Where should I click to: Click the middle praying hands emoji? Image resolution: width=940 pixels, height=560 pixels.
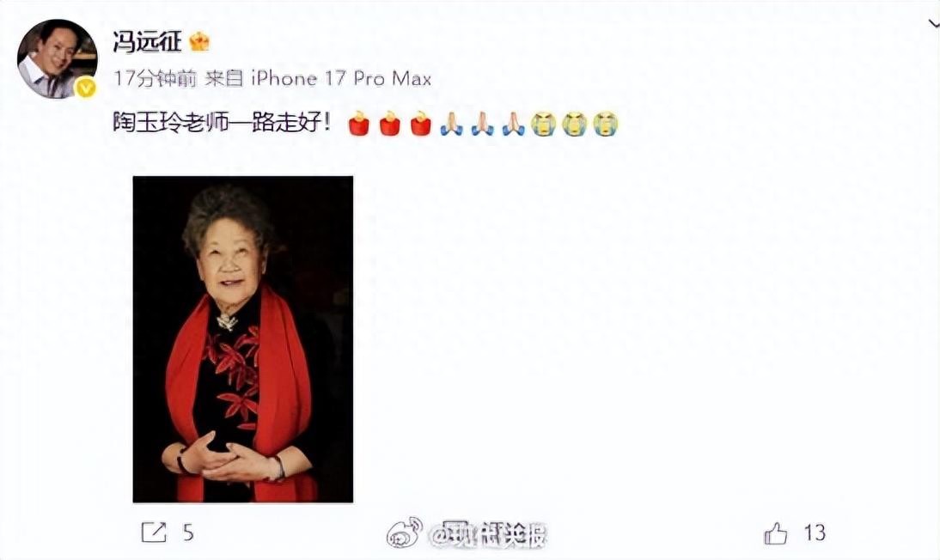[483, 124]
